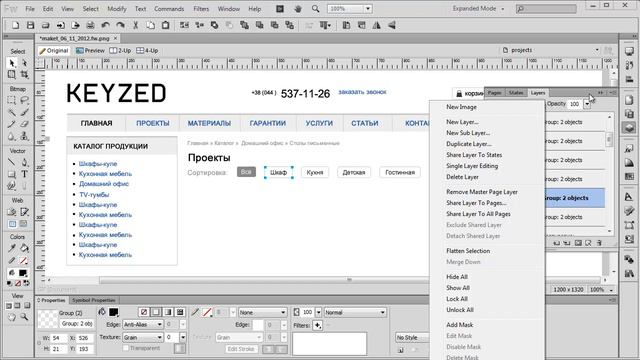Select the Eyedropper tool
640x360 pixels.
coord(11,248)
